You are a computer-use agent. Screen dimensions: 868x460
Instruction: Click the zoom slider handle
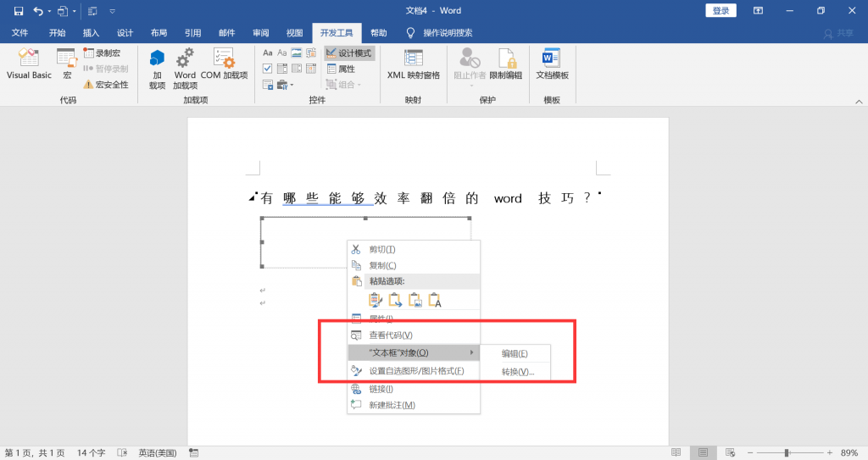[786, 453]
